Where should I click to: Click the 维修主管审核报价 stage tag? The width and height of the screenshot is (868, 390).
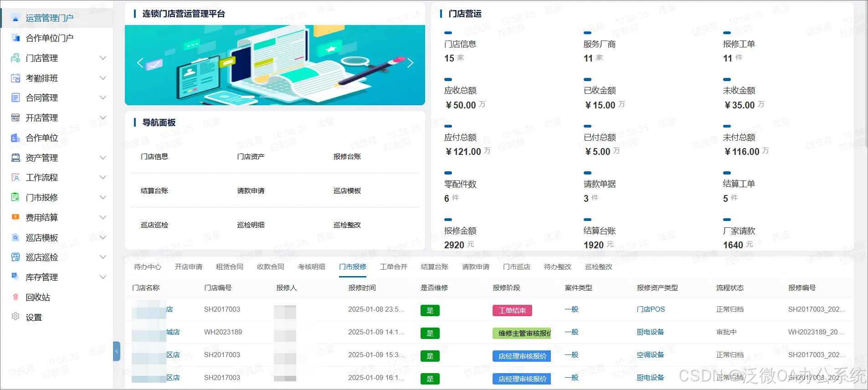[522, 334]
